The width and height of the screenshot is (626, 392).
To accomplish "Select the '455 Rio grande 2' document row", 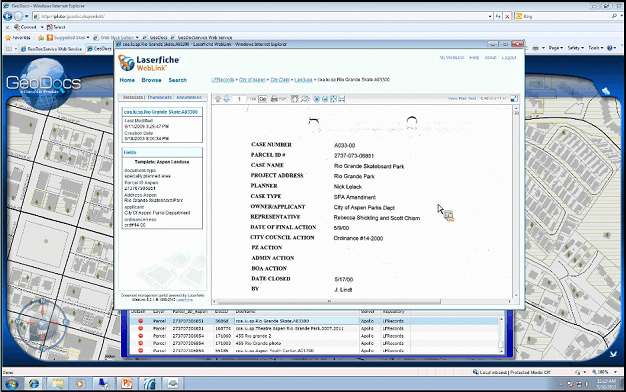I will [314, 336].
